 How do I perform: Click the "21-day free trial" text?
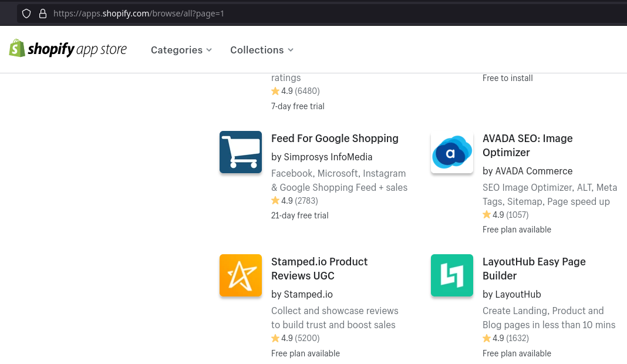coord(299,215)
